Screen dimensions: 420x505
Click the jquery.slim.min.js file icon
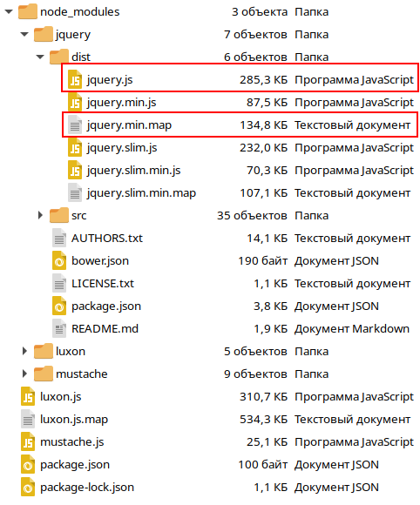point(75,170)
